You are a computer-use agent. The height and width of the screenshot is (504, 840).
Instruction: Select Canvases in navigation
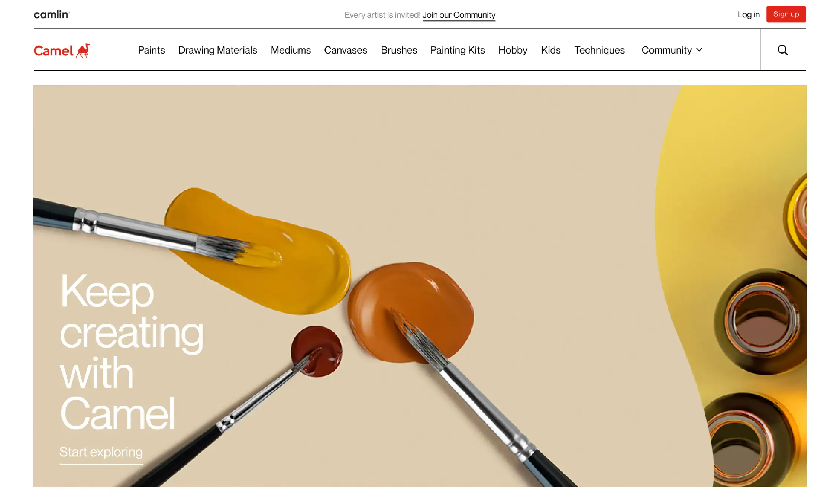coord(345,50)
